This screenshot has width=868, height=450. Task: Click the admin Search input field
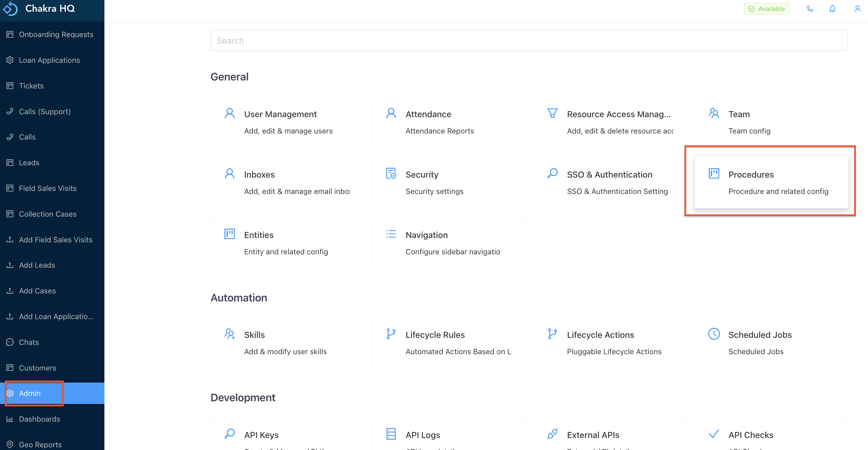click(529, 40)
